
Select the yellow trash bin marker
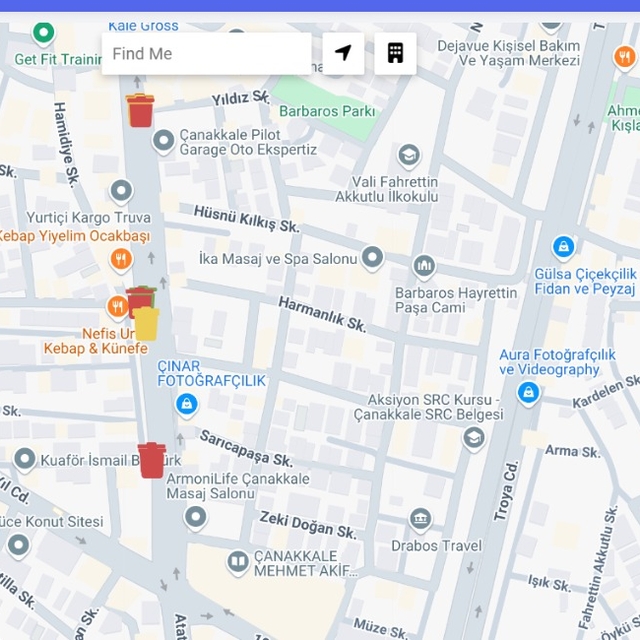(x=147, y=324)
